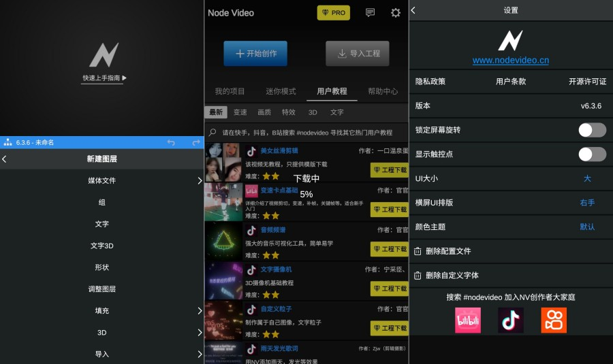Select the 变速 tutorial filter

tap(240, 112)
